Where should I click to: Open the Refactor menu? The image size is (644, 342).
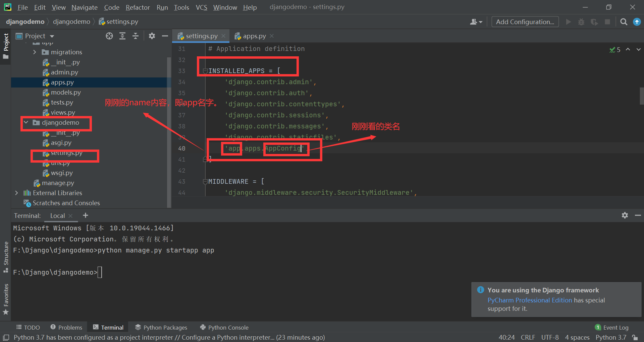pyautogui.click(x=138, y=7)
